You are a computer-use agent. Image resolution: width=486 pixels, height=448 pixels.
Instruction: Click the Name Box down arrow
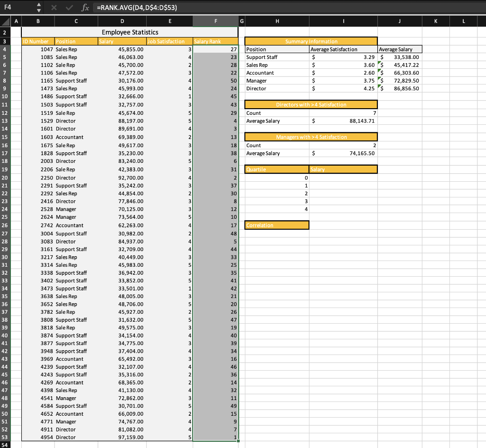click(x=39, y=10)
